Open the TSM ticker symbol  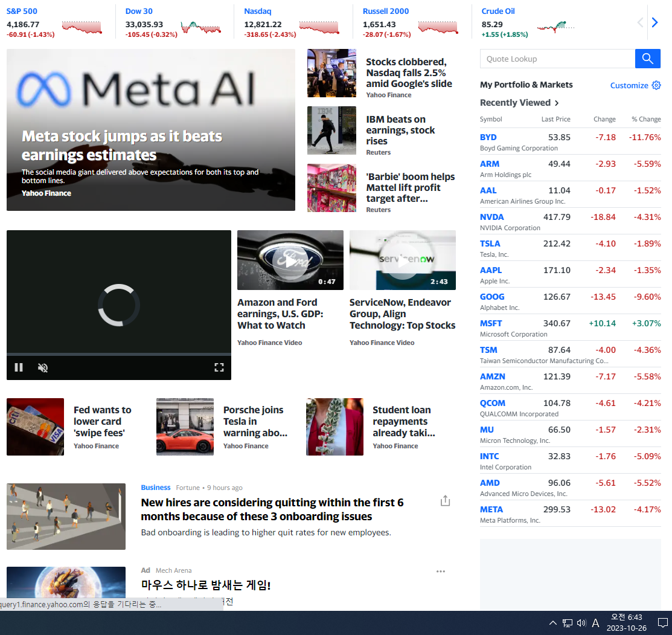[488, 350]
